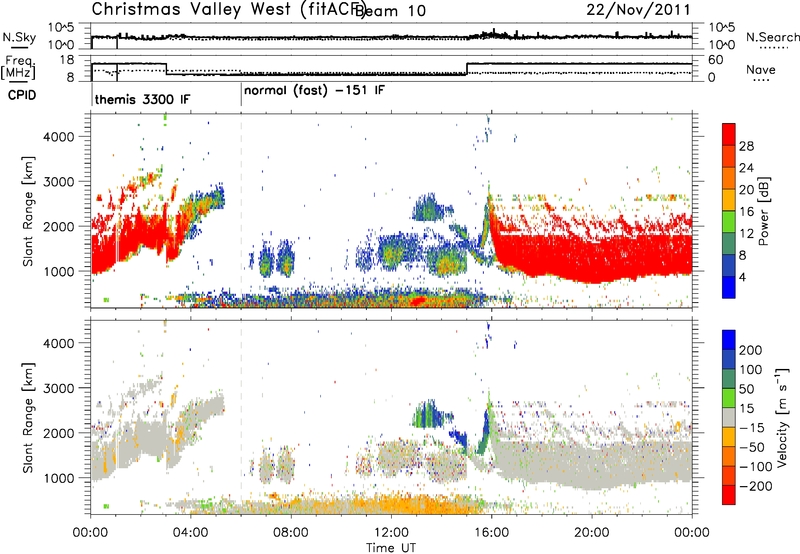Click the 'Christmas Valley West (fitACF)' title
Viewport: 800px width, 554px height.
[x=228, y=9]
